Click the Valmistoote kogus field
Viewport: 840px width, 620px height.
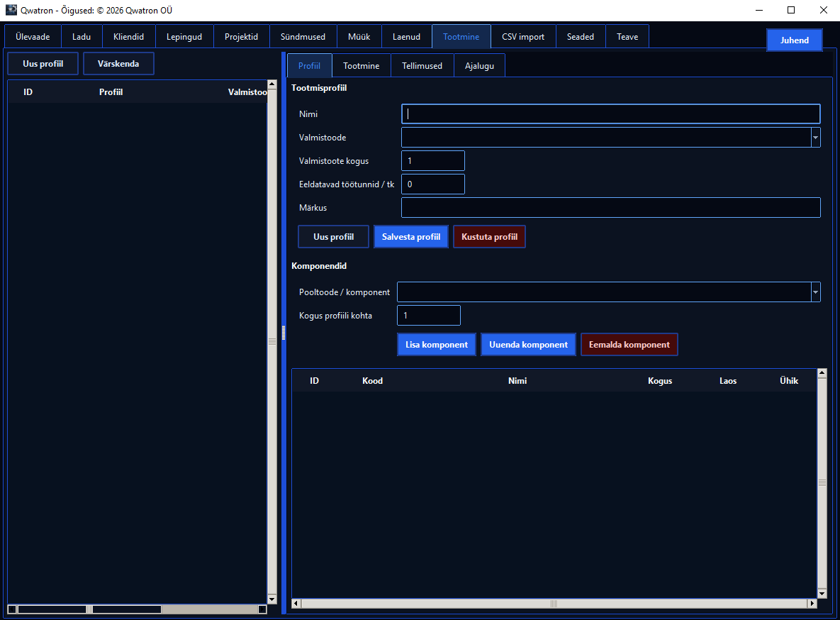(433, 161)
